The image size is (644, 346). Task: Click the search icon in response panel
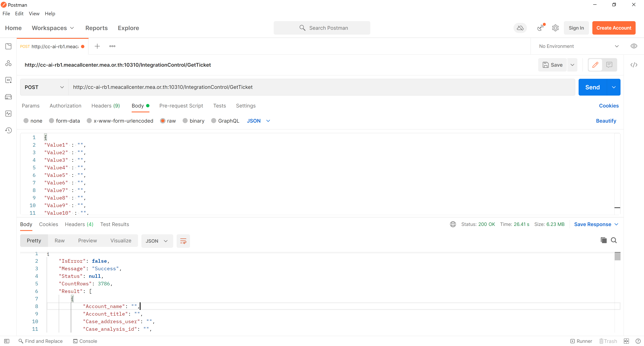click(x=614, y=240)
